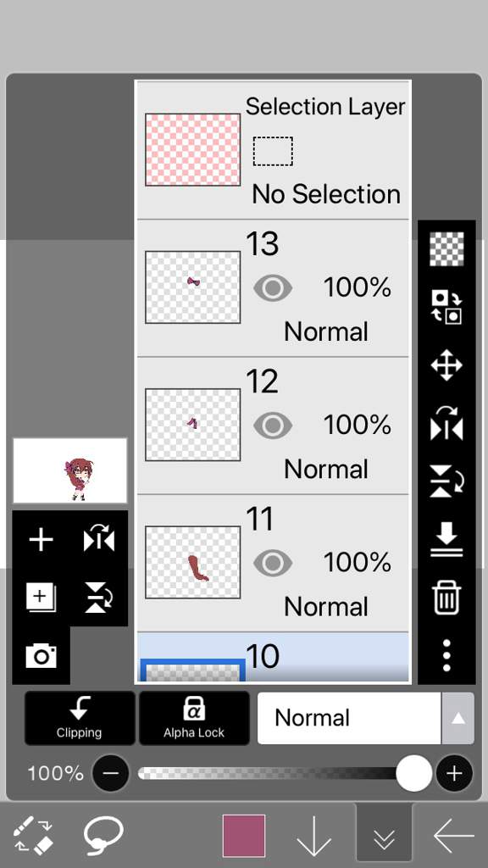Add a new layer with plus icon

click(41, 540)
